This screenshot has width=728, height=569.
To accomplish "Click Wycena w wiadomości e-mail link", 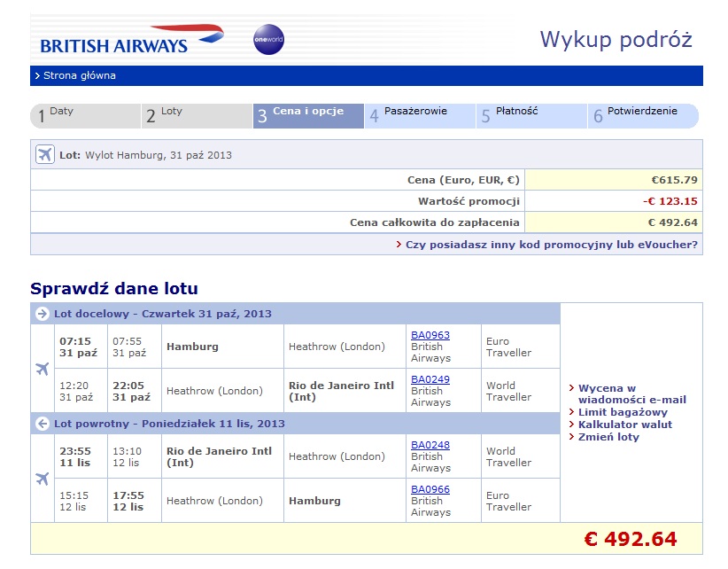I will [631, 394].
